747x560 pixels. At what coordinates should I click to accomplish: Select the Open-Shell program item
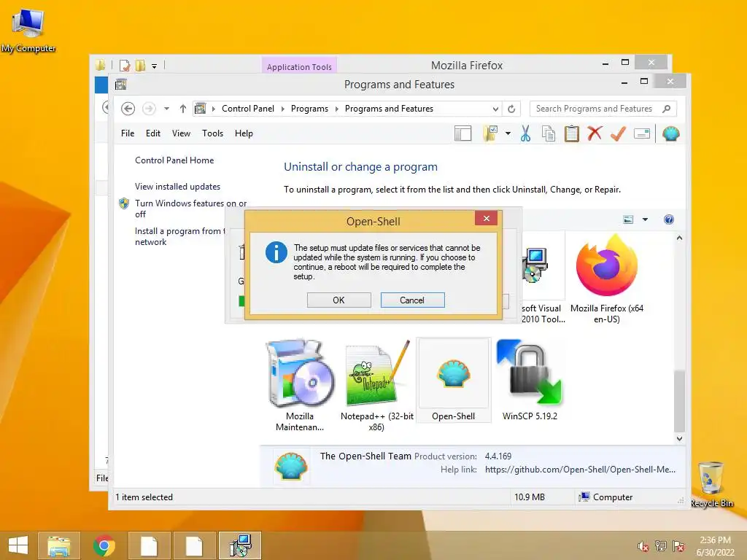click(454, 381)
